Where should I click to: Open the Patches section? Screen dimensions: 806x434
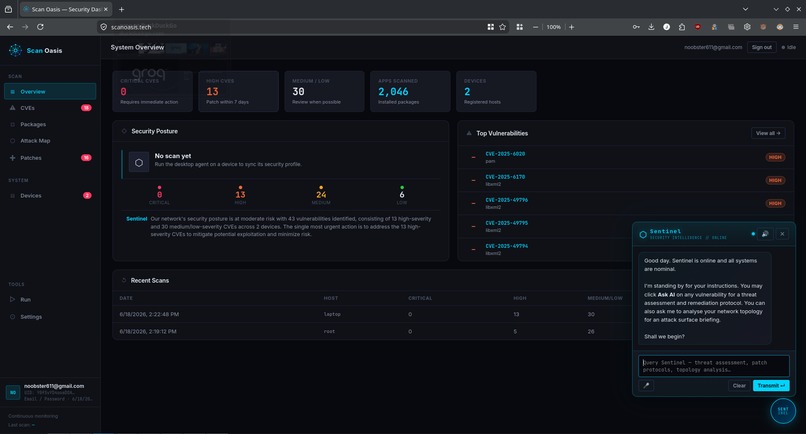[50, 158]
